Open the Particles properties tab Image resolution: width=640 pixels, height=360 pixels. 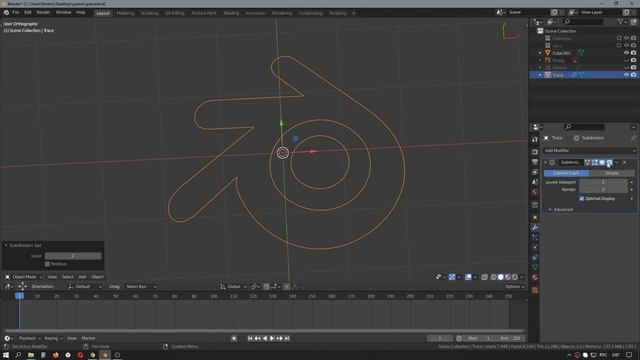(535, 238)
